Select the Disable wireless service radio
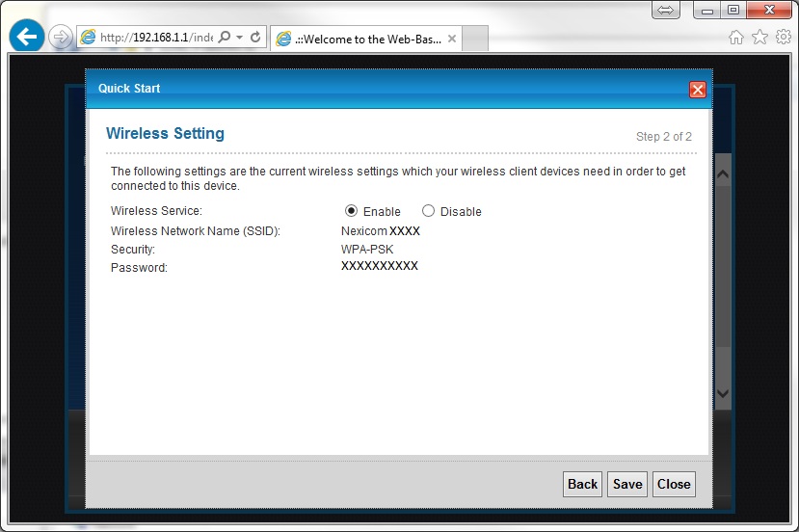The width and height of the screenshot is (799, 532). (428, 210)
